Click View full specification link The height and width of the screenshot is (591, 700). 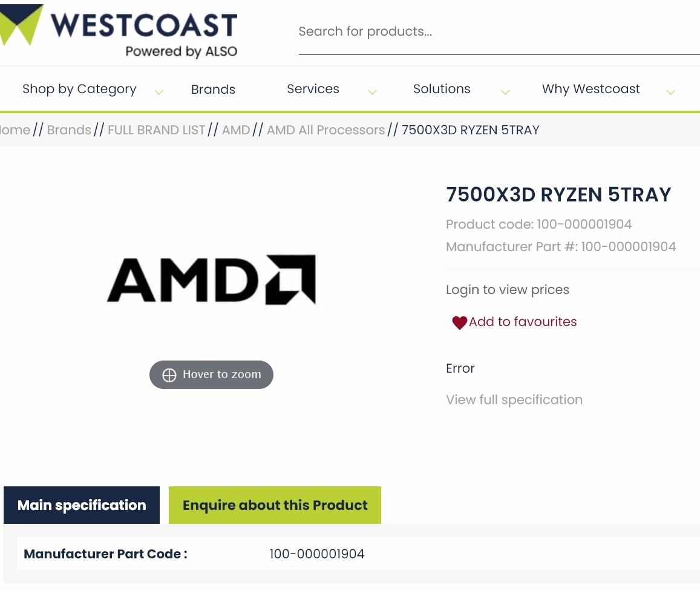(514, 400)
